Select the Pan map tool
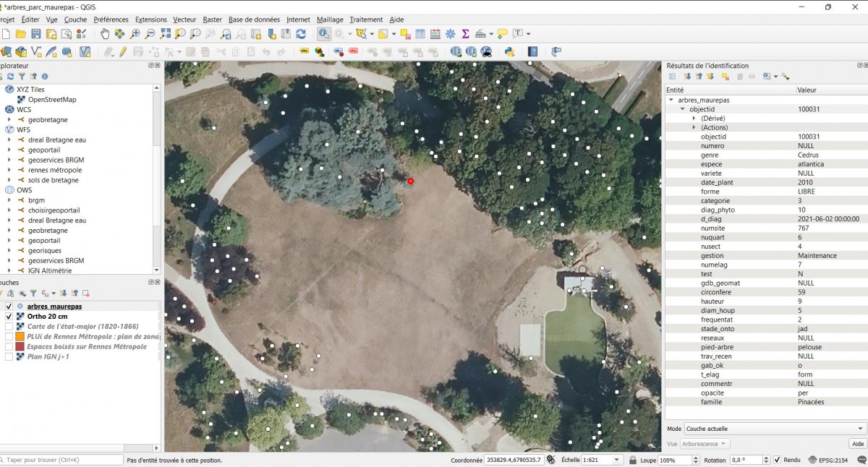 tap(106, 33)
